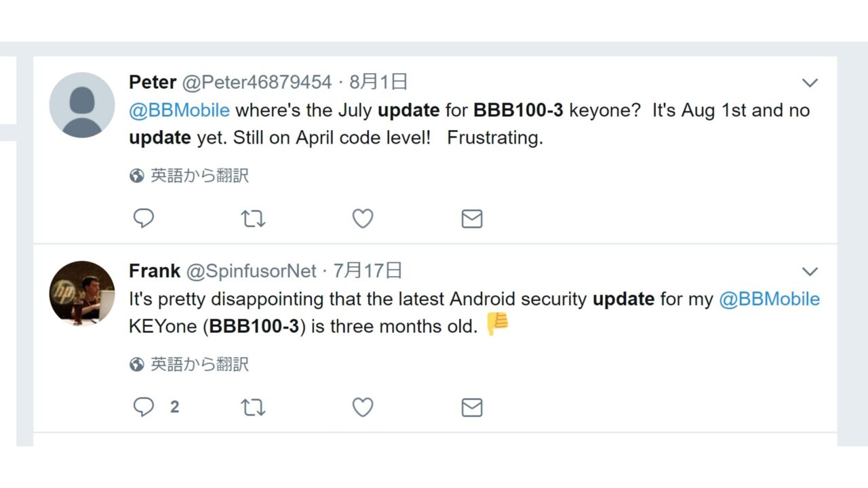Reply to Frank's KEYone tweet
Screen dimensions: 868x488
click(x=144, y=407)
